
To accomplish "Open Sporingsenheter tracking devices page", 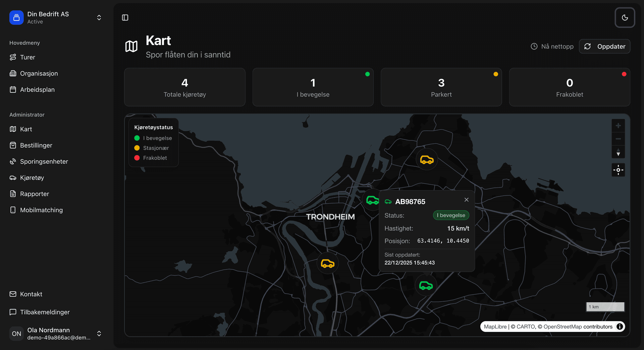I will click(44, 161).
